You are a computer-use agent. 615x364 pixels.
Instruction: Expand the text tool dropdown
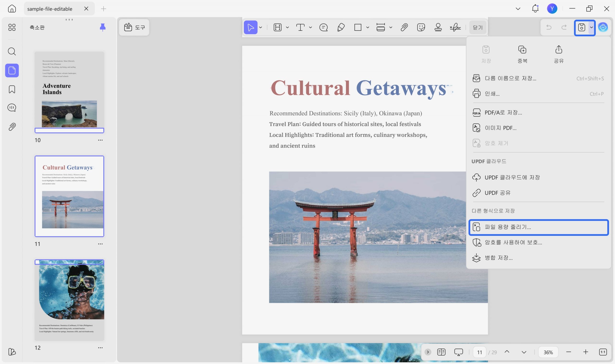[x=310, y=27]
